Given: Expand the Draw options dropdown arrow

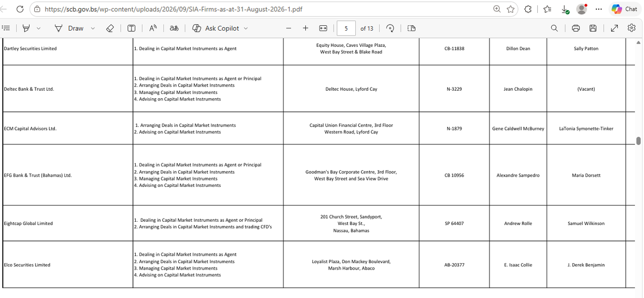Looking at the screenshot, I should click(x=93, y=28).
